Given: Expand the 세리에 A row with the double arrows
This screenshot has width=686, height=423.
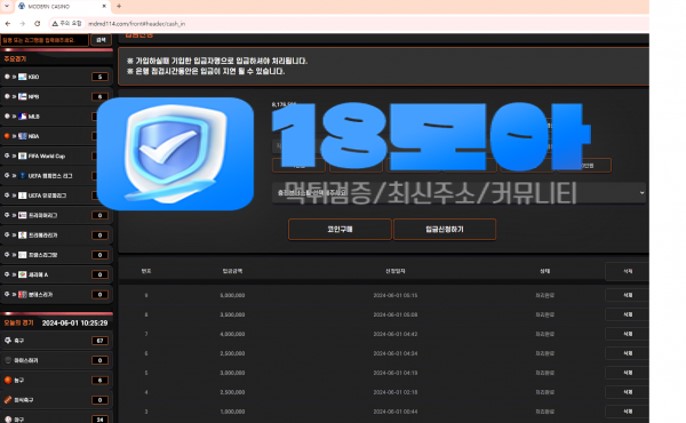Looking at the screenshot, I should (x=14, y=274).
